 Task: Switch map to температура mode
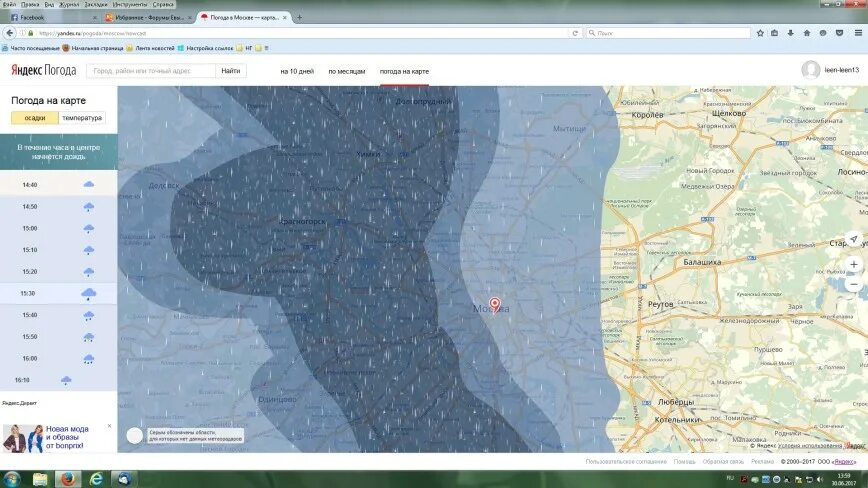82,118
